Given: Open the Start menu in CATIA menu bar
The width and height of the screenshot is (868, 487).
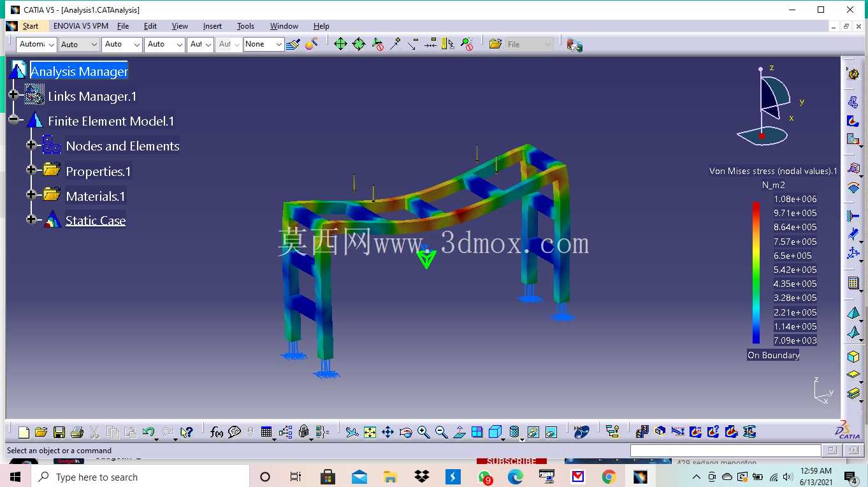Looking at the screenshot, I should (x=30, y=26).
